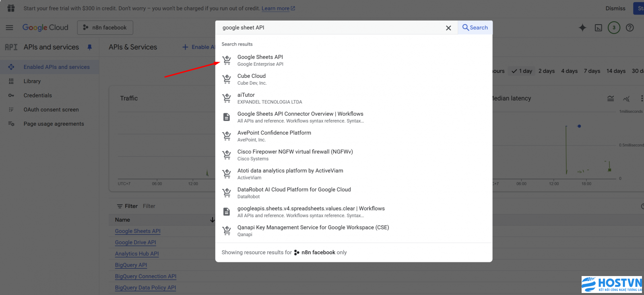Select Enabled APIs and services
This screenshot has height=295, width=644.
[49, 67]
